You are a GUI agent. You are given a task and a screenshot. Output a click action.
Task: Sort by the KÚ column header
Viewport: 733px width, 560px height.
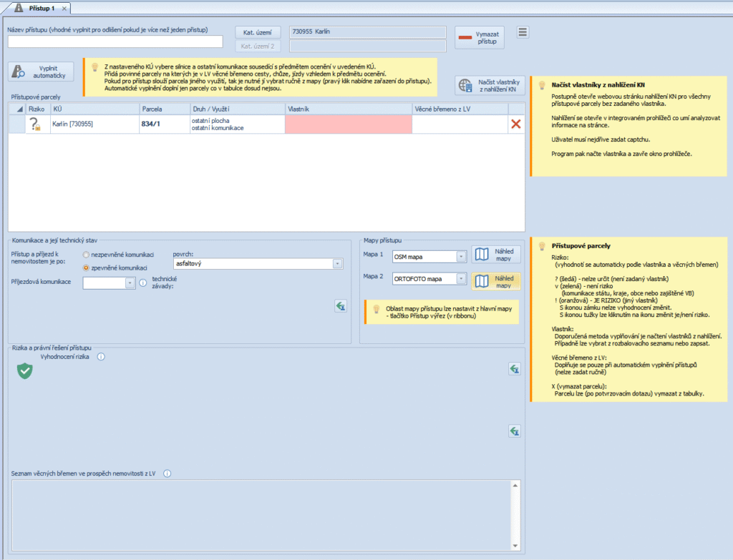point(94,109)
